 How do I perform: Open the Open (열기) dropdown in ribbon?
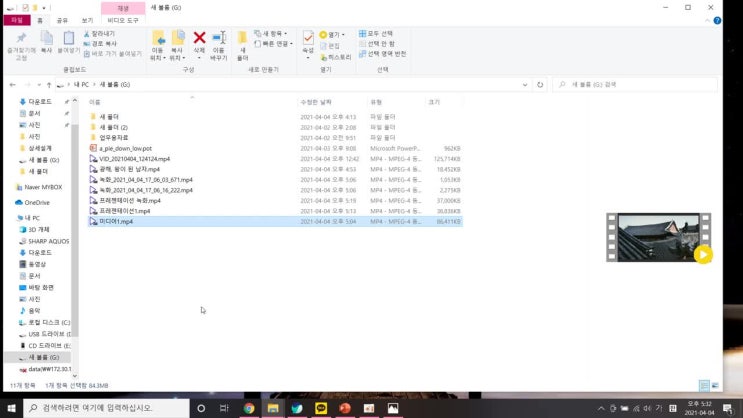click(x=332, y=35)
